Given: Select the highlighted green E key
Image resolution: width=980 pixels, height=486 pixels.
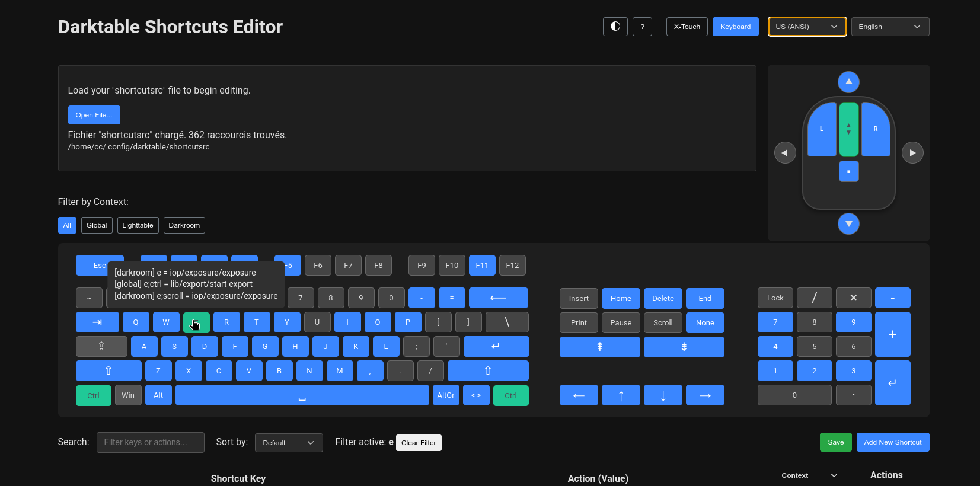Looking at the screenshot, I should coord(196,322).
